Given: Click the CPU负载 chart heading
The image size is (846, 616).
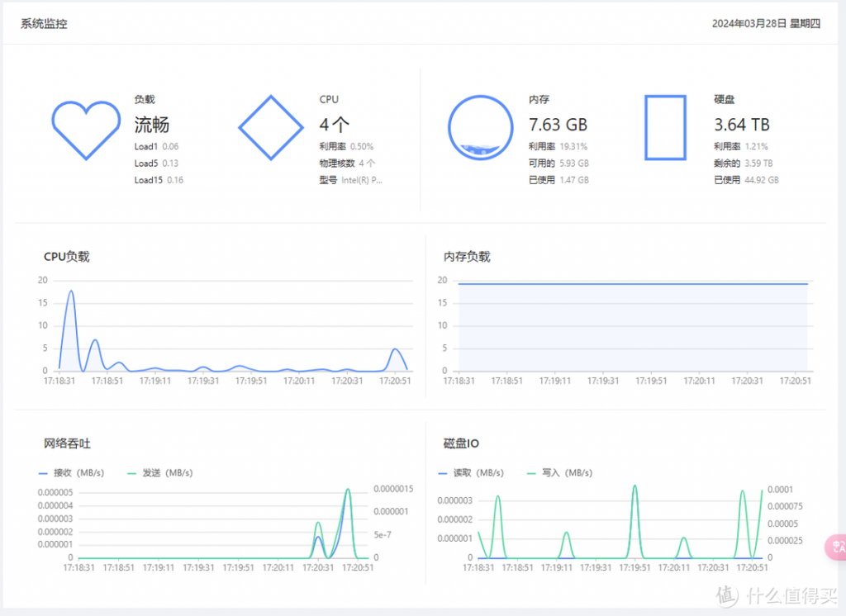Looking at the screenshot, I should [66, 257].
